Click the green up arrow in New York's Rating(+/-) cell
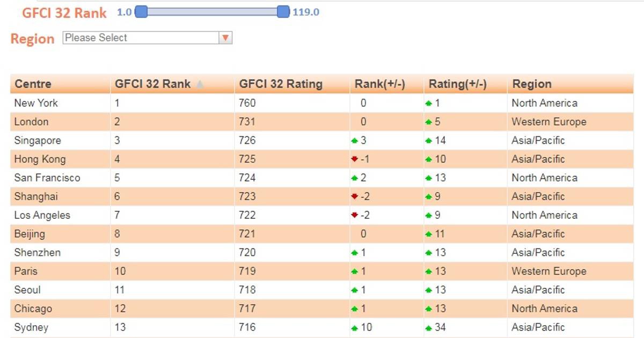The height and width of the screenshot is (338, 644). tap(428, 104)
